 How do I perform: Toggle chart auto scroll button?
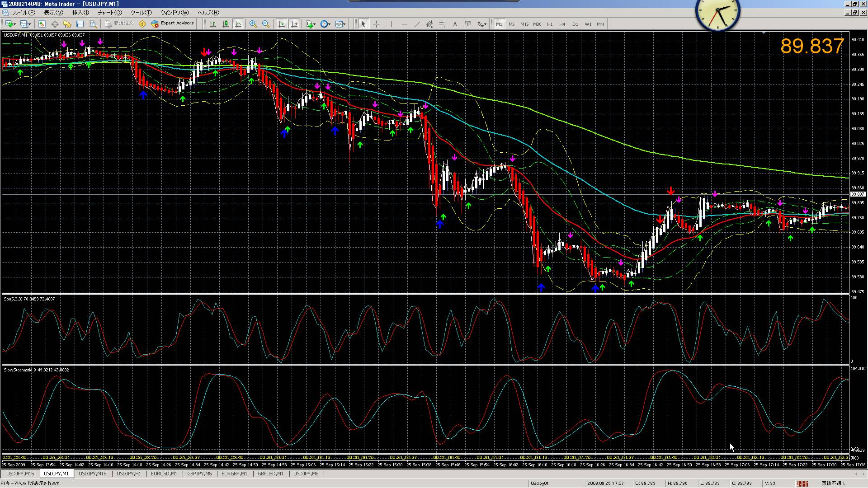pos(282,24)
